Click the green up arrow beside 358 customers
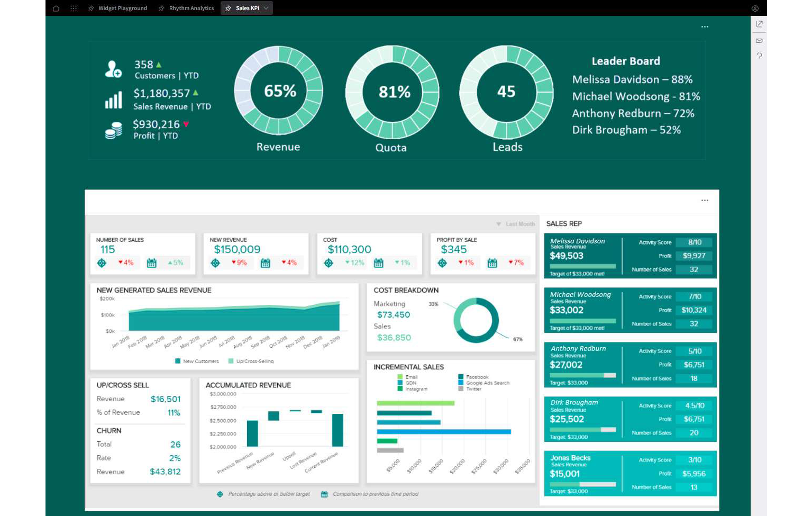 coord(159,65)
